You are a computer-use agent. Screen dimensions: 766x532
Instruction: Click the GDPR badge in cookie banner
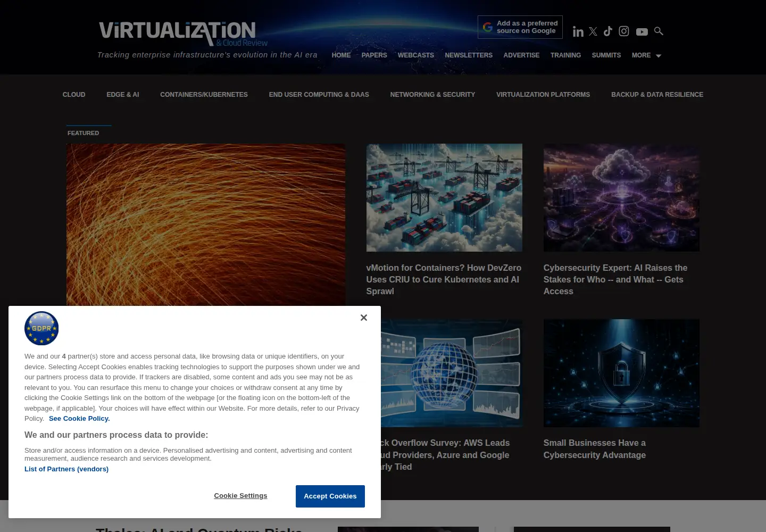[x=41, y=328]
